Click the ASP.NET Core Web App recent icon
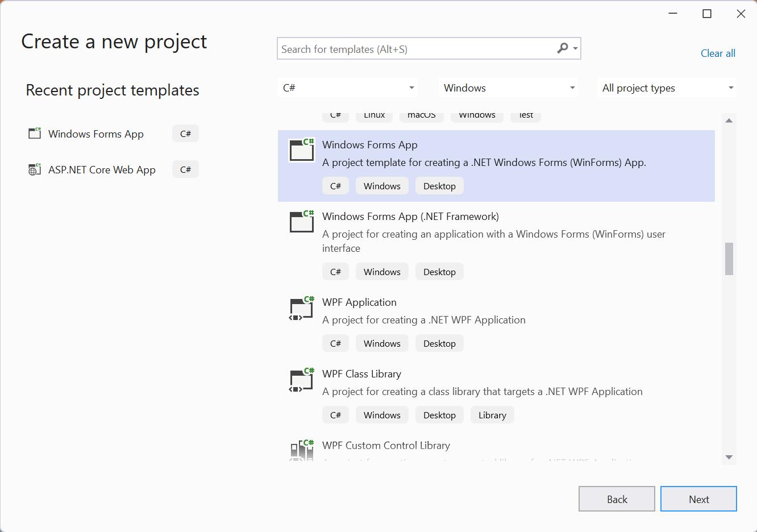Image resolution: width=757 pixels, height=532 pixels. tap(35, 169)
